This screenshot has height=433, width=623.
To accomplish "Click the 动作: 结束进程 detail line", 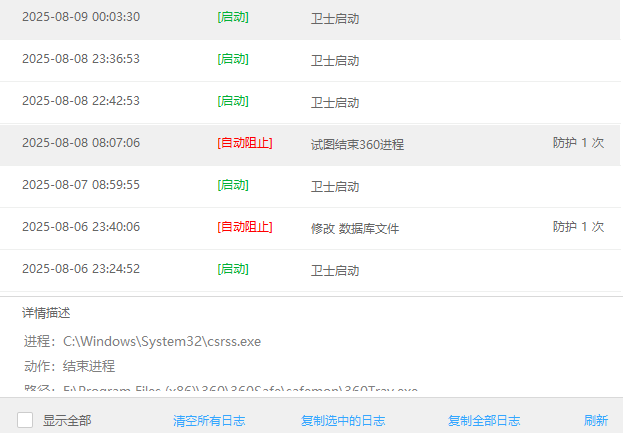I will pos(69,366).
